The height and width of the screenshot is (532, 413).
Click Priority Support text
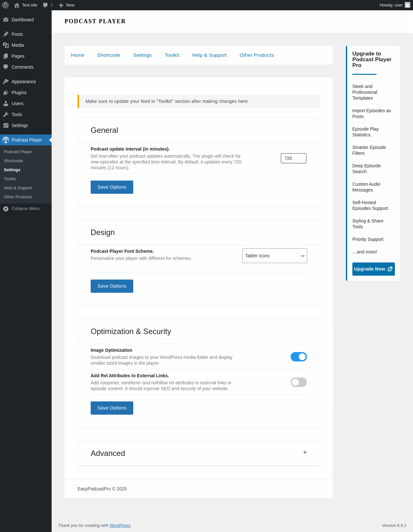368,239
